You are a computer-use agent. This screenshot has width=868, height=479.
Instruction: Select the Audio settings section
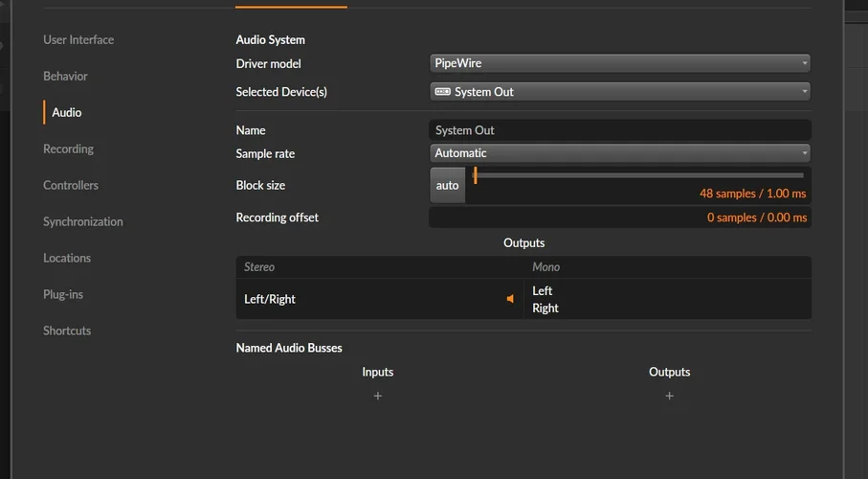pos(66,112)
